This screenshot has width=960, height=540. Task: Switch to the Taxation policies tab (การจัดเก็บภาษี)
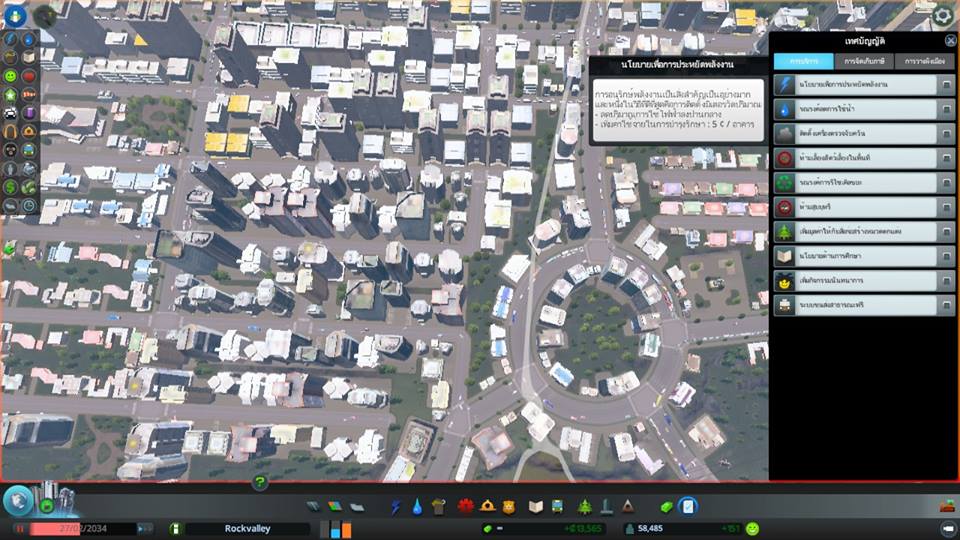864,61
